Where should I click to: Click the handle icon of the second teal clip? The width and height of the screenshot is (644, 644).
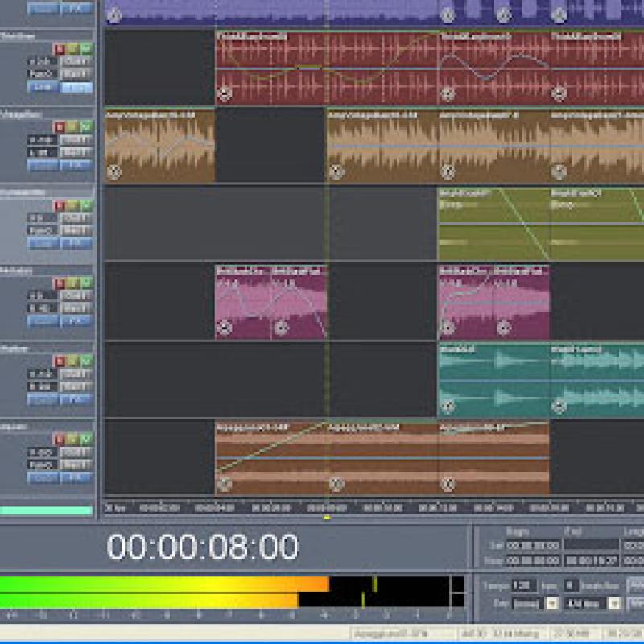tap(559, 407)
